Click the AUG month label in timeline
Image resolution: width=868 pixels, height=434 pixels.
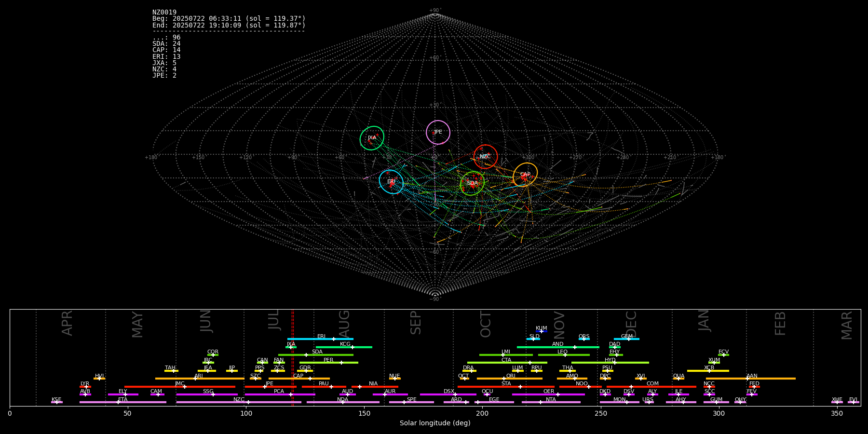click(x=344, y=324)
